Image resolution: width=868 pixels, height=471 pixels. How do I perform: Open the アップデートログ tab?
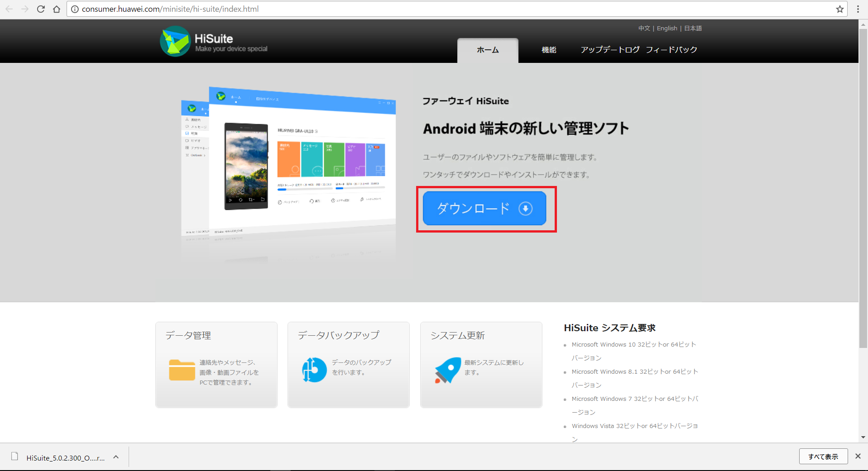click(x=610, y=50)
